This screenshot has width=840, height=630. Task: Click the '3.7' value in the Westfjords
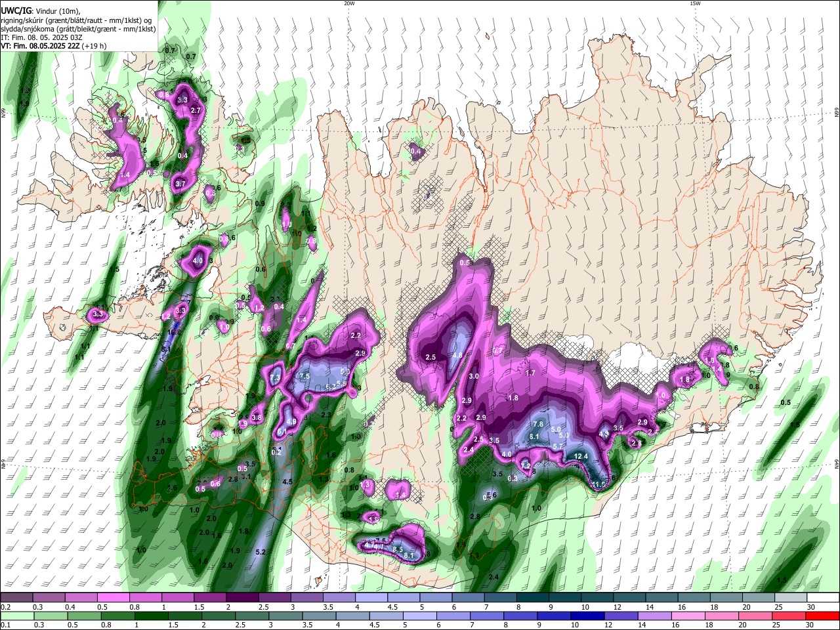[x=181, y=184]
